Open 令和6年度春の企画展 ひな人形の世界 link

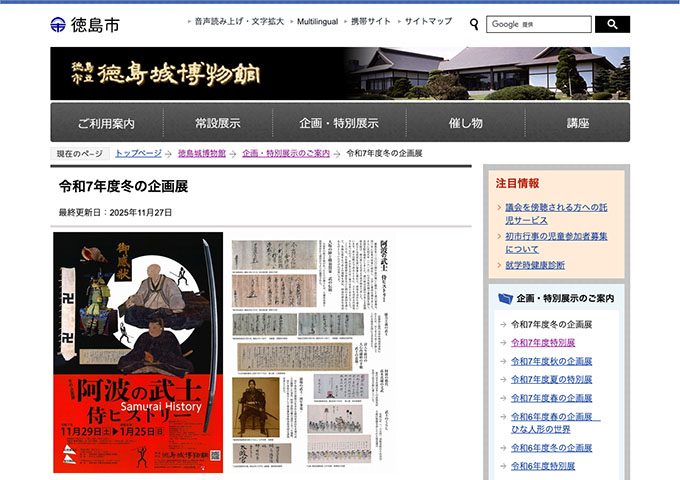[556, 423]
